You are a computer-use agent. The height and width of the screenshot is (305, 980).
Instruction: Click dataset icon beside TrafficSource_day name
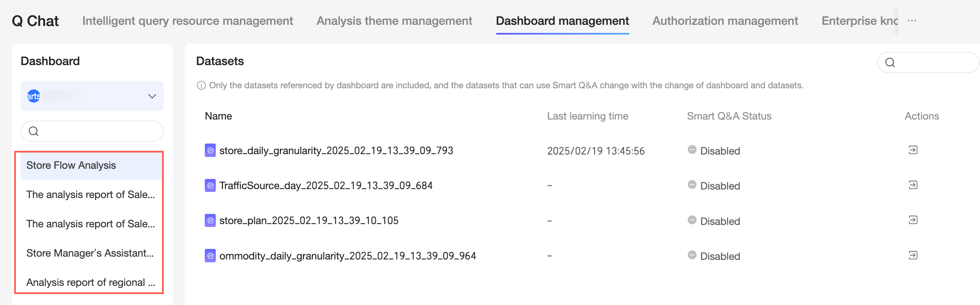pos(210,185)
